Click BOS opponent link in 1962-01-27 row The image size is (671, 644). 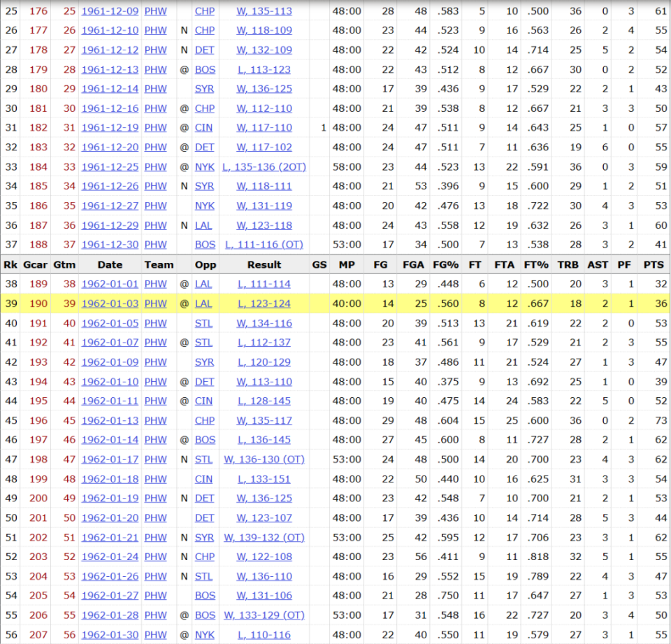pyautogui.click(x=205, y=596)
